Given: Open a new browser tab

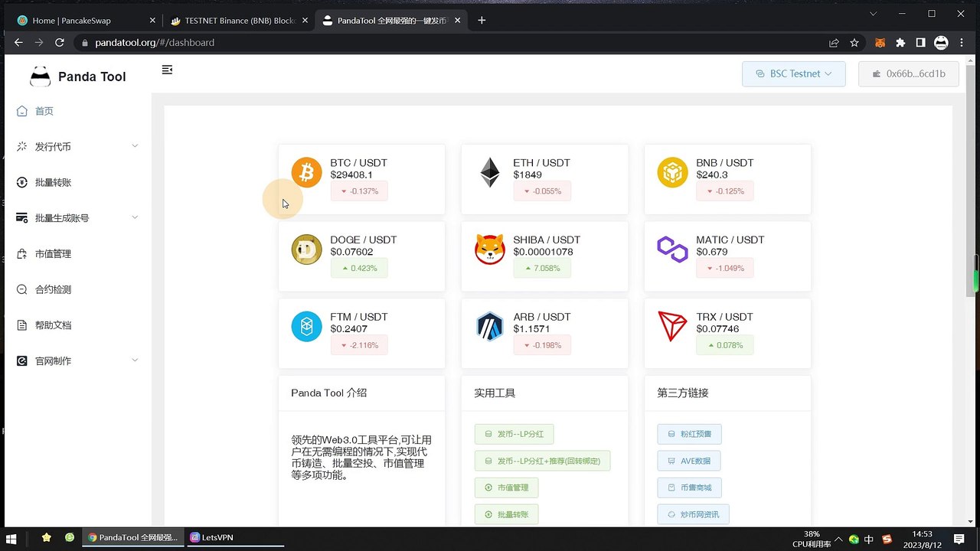Looking at the screenshot, I should click(482, 21).
